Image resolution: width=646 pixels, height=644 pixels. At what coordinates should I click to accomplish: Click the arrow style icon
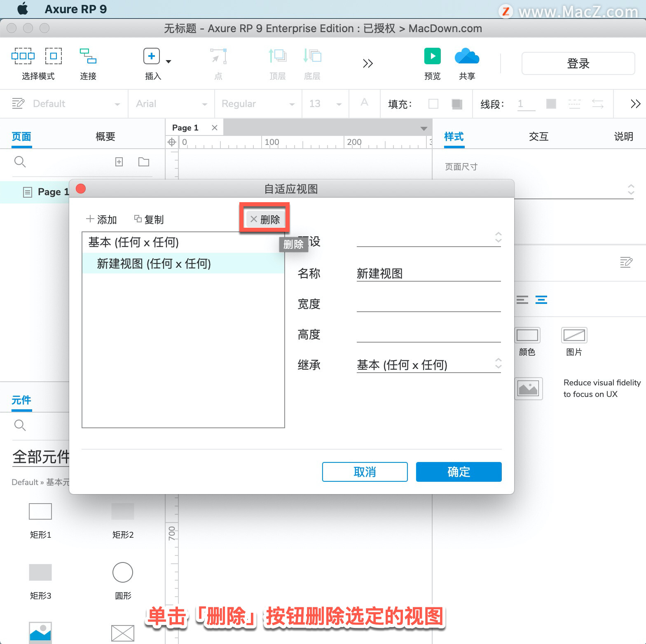coord(598,104)
